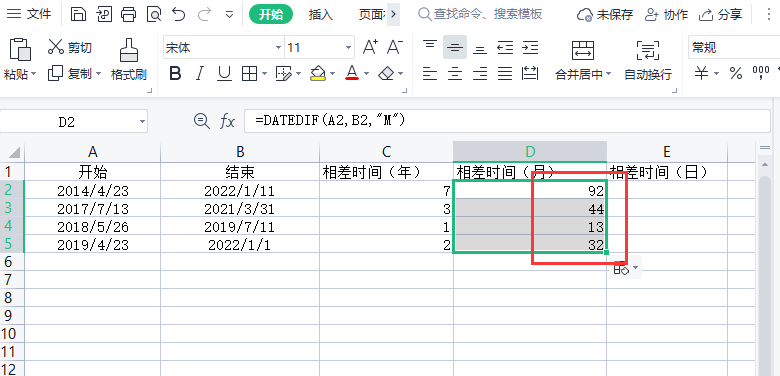The width and height of the screenshot is (780, 376).
Task: Select cell containing 2014/4/23
Action: pos(93,190)
